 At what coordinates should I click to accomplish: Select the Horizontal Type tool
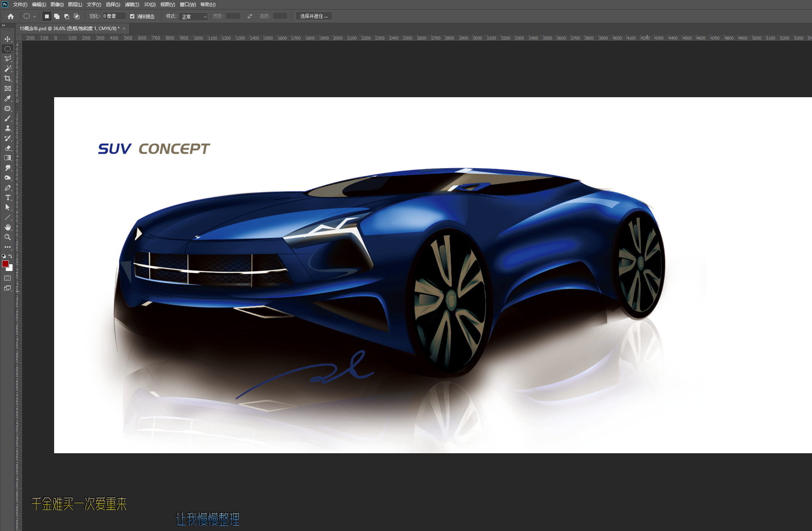point(8,198)
